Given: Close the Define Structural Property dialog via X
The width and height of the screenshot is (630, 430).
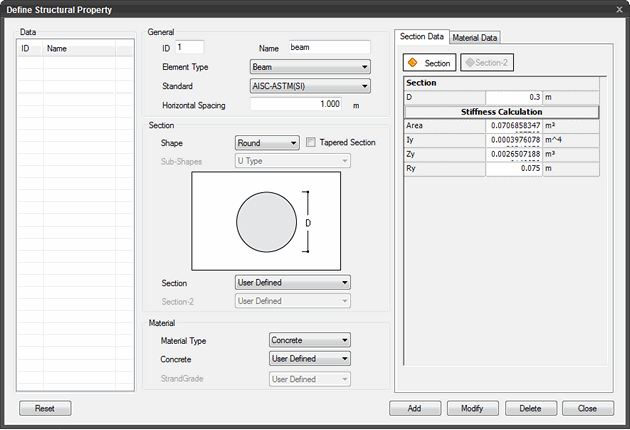Looking at the screenshot, I should pos(618,9).
